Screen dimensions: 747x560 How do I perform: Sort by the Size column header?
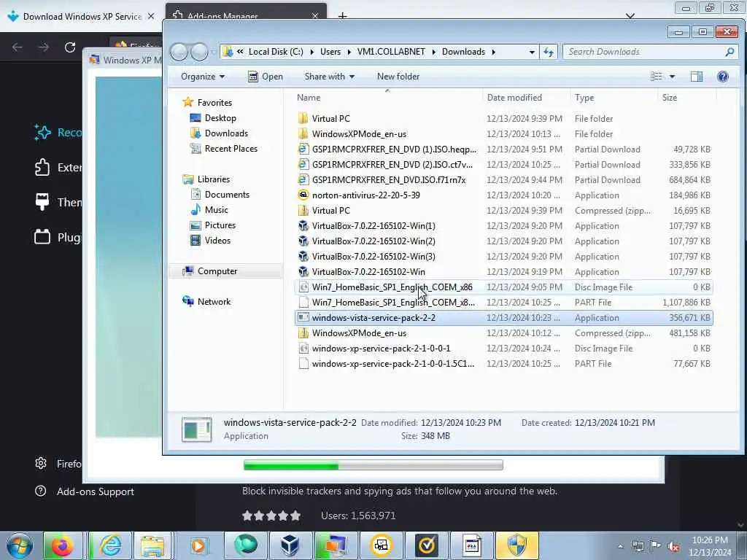point(670,98)
